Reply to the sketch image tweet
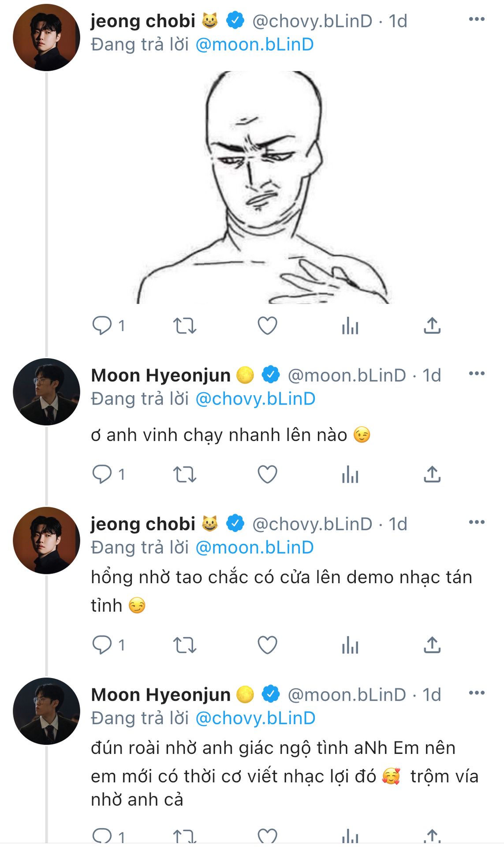Viewport: 504px width, 847px height. coord(102,326)
